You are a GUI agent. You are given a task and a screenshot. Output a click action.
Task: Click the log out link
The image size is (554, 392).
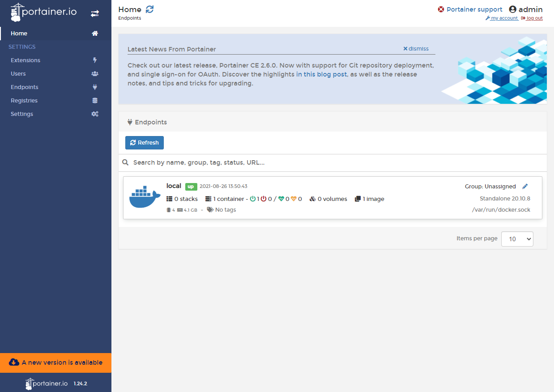(x=532, y=18)
